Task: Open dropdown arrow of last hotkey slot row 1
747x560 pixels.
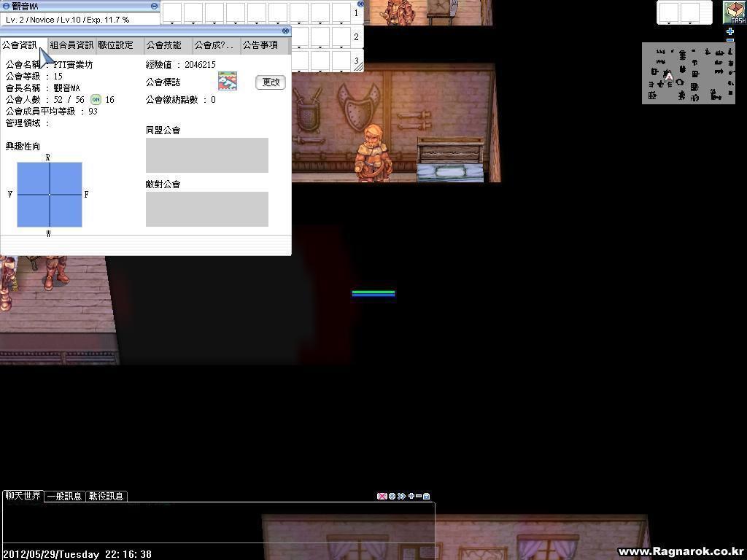Action: click(341, 23)
